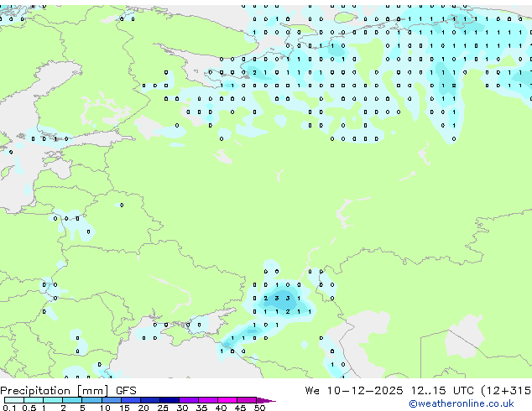Click the '50' legend scale label
Viewport: 532px width, 411px height.
259,408
